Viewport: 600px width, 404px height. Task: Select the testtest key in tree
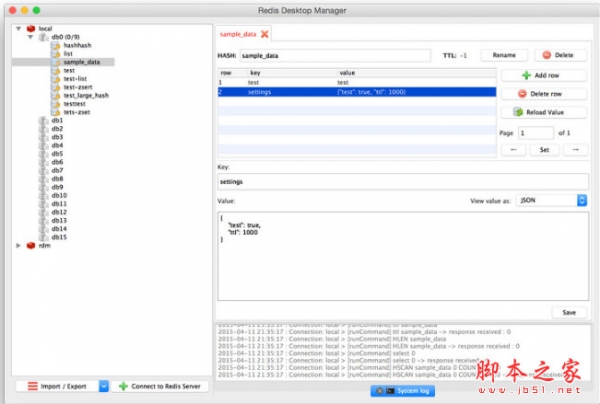point(74,104)
